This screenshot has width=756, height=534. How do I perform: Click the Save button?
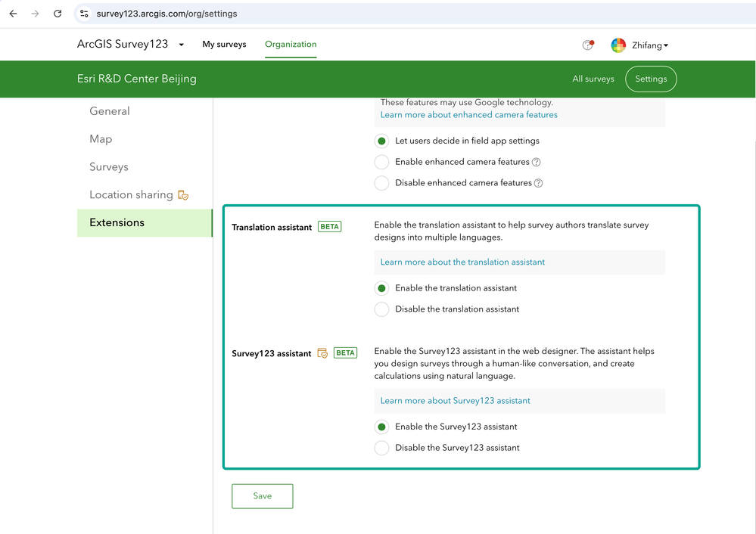pyautogui.click(x=263, y=496)
